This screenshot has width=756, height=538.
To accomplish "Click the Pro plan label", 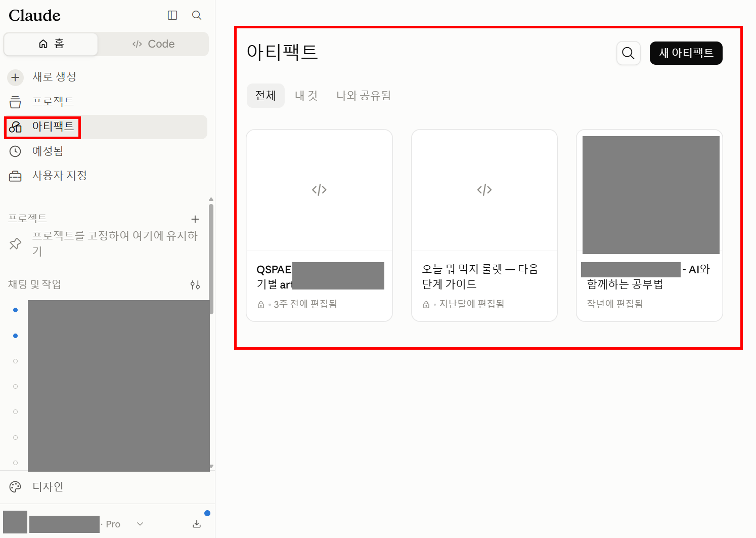I will tap(113, 524).
